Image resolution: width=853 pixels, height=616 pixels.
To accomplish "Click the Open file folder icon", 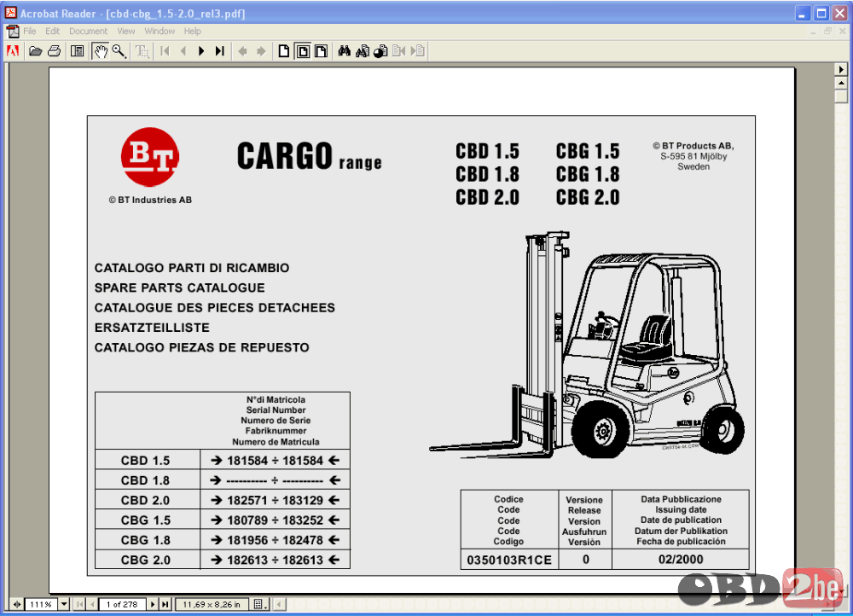I will tap(36, 51).
